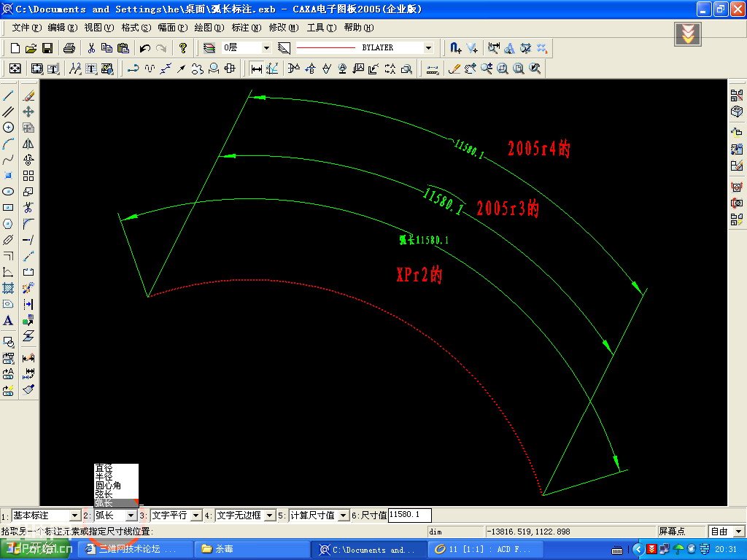
Task: Click the 弧长11580.1 dimension text
Action: 424,239
